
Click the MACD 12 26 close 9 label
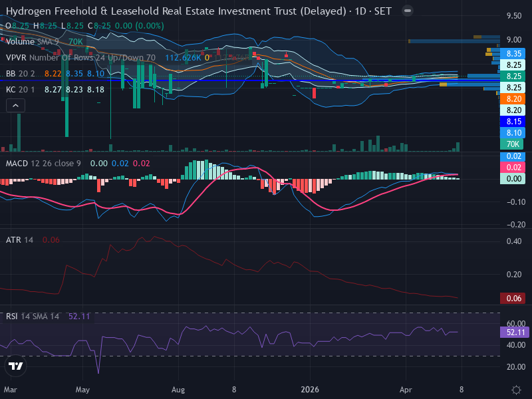43,164
